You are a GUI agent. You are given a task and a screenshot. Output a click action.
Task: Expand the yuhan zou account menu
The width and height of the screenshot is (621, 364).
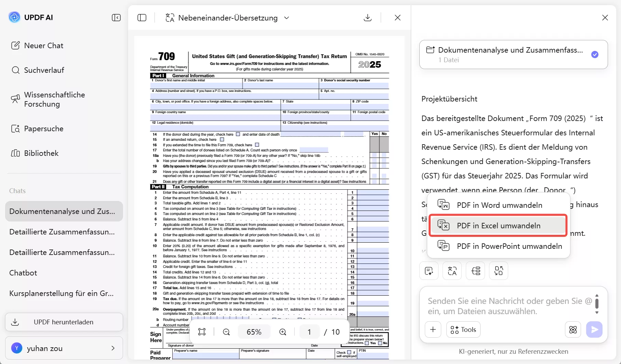pyautogui.click(x=113, y=348)
